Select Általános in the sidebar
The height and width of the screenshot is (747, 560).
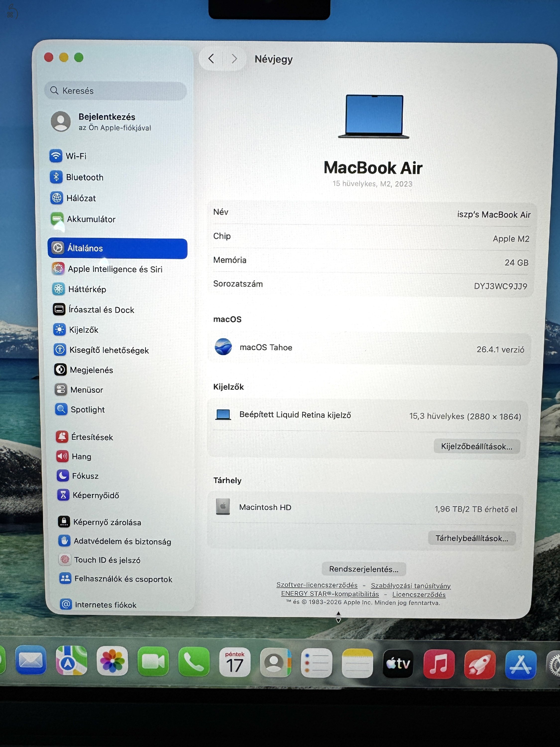(x=86, y=248)
